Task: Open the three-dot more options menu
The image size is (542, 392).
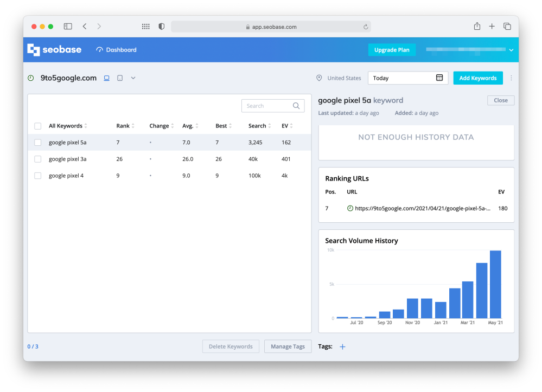Action: tap(511, 78)
